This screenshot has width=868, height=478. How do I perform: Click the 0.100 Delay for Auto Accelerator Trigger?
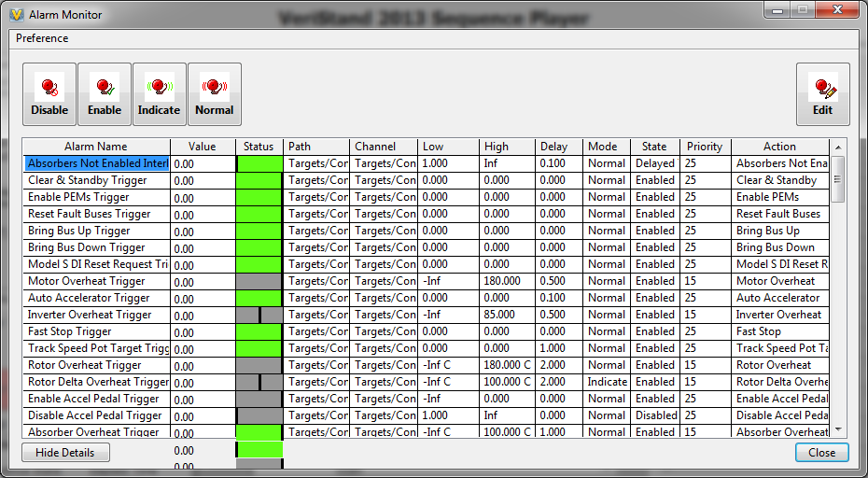[559, 298]
